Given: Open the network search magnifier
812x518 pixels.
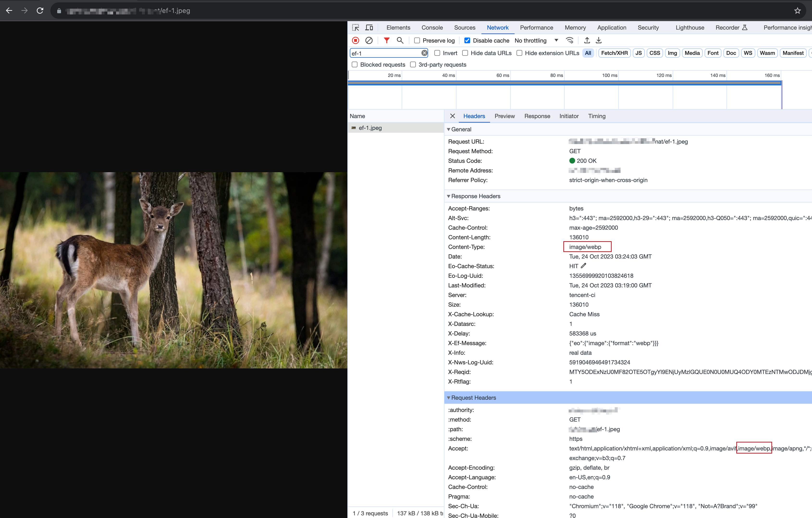Looking at the screenshot, I should point(400,40).
